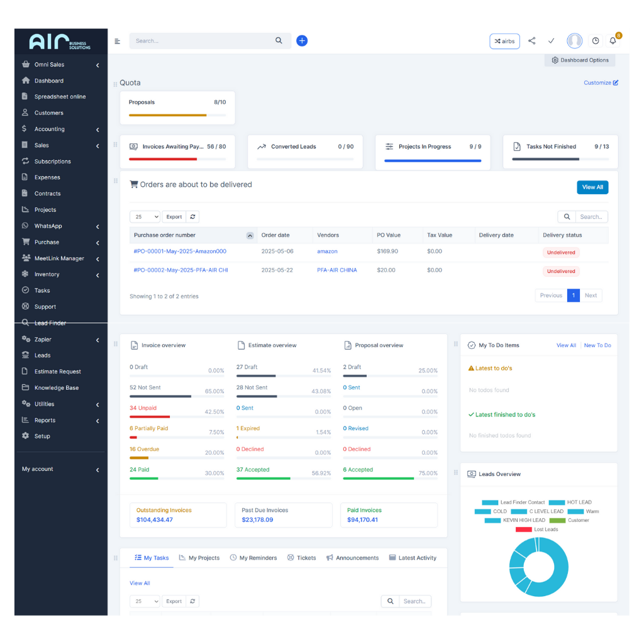Image resolution: width=644 pixels, height=644 pixels.
Task: Expand the Inventory sidebar menu
Action: 60,274
